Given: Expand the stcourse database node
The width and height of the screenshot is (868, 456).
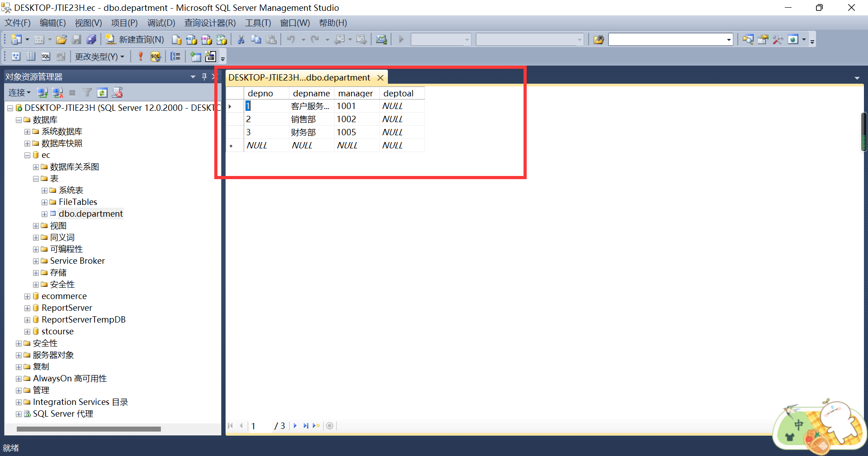Looking at the screenshot, I should tap(27, 331).
